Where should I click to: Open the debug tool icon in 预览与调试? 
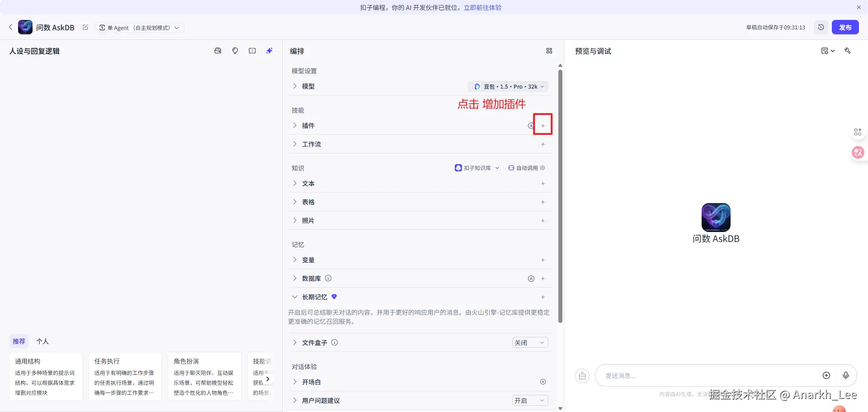848,51
